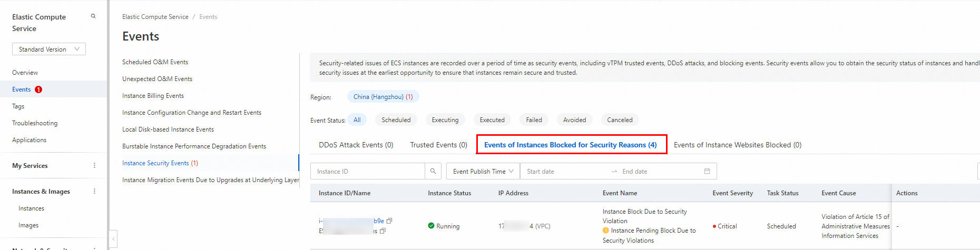Click the IP Address column header

(x=513, y=193)
